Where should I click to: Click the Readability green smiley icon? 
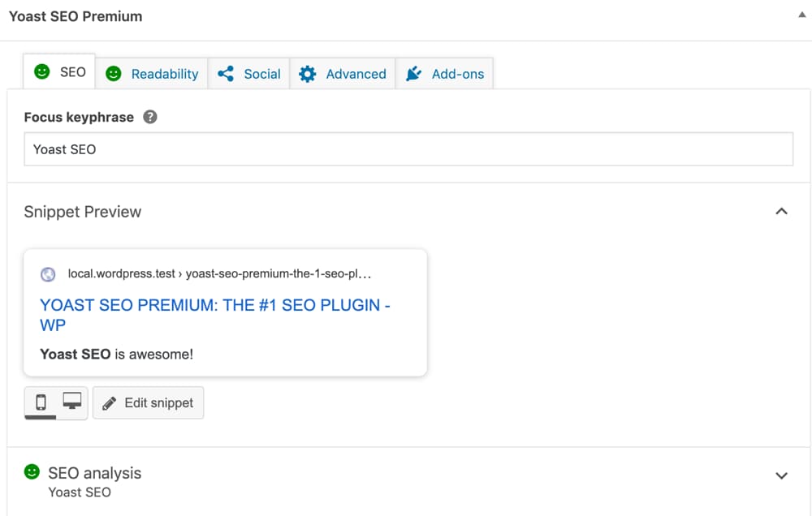[x=114, y=74]
